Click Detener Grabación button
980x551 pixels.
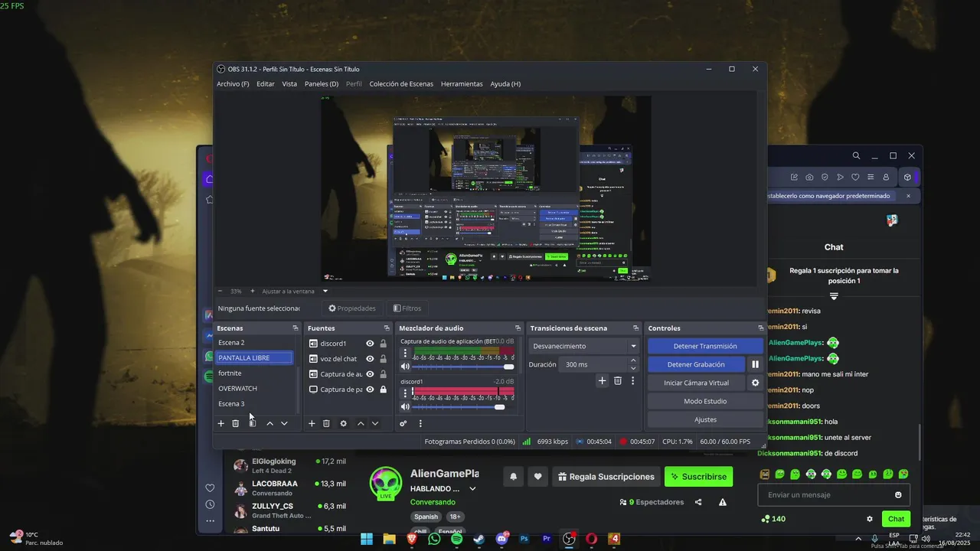pyautogui.click(x=696, y=365)
